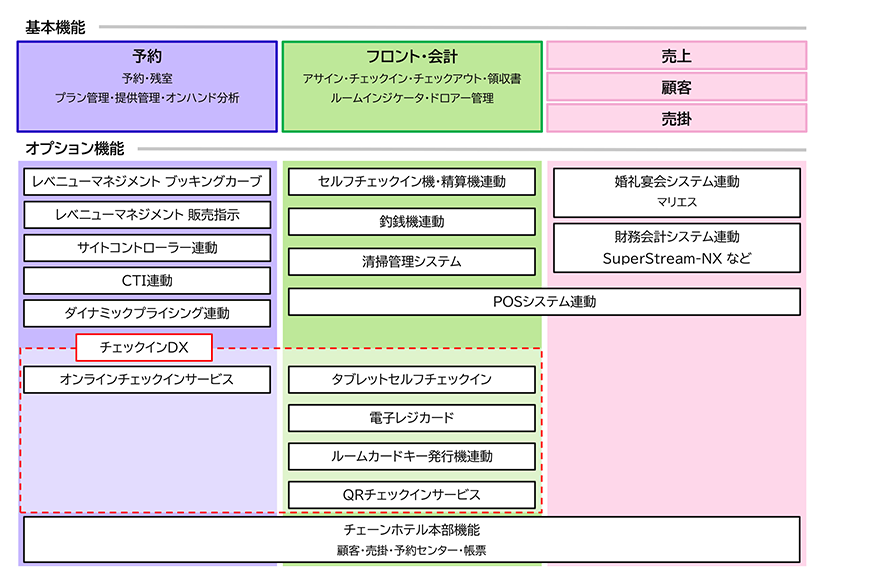Image resolution: width=880 pixels, height=581 pixels.
Task: Open レベニューマネジメント ブッキングカーブ option
Action: (x=146, y=182)
